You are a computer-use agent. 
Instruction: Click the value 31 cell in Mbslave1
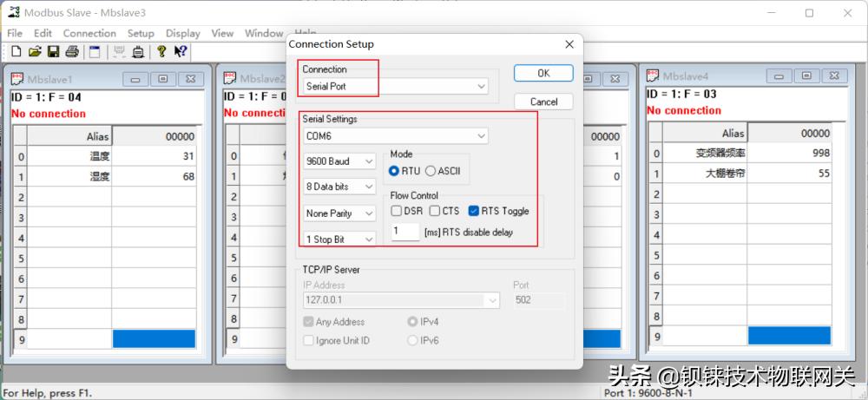pyautogui.click(x=154, y=156)
